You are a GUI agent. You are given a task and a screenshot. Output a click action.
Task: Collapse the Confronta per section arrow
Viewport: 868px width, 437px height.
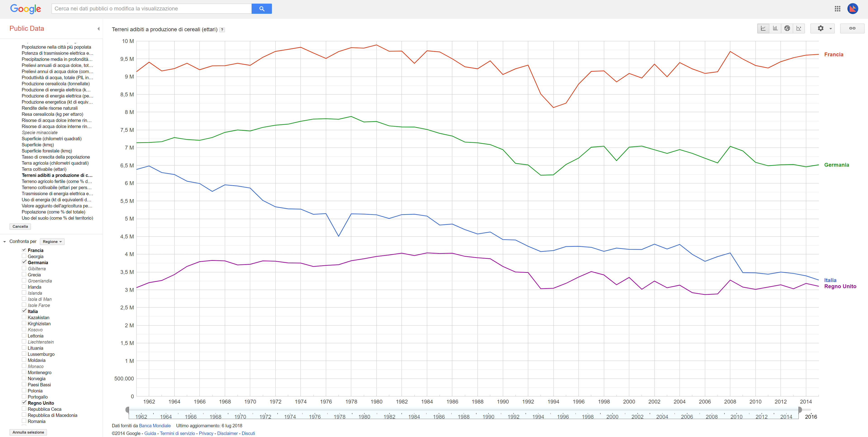(x=5, y=241)
